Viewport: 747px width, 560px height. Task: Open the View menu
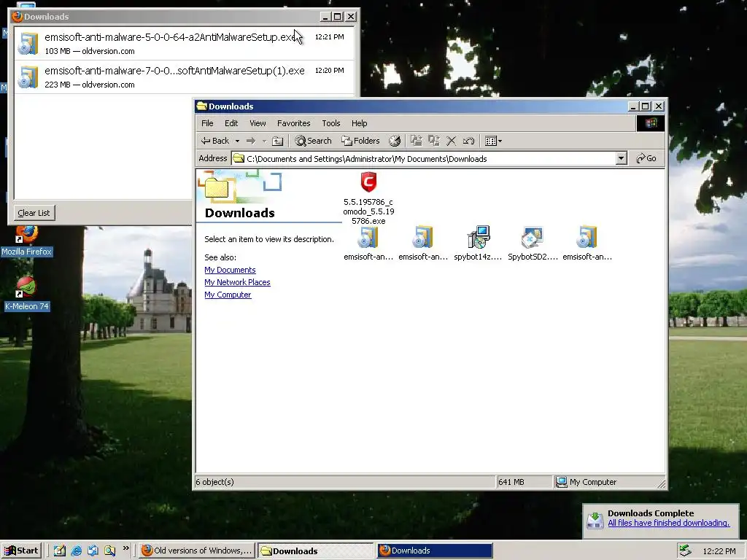pos(258,123)
